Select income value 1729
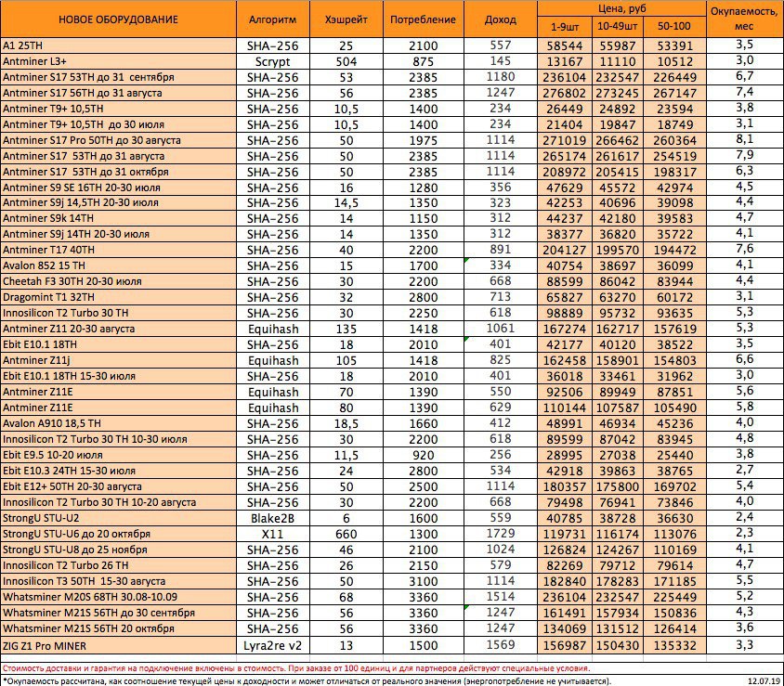The height and width of the screenshot is (686, 784). (x=500, y=533)
